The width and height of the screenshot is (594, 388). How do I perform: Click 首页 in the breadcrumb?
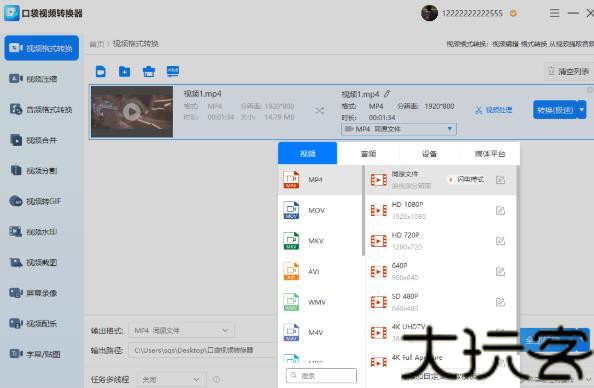(x=96, y=44)
